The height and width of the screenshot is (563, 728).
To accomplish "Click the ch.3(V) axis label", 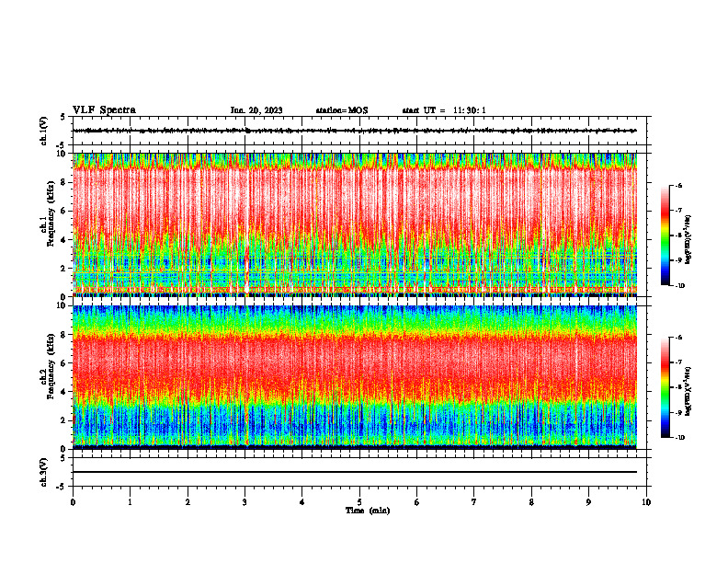I will pos(43,472).
